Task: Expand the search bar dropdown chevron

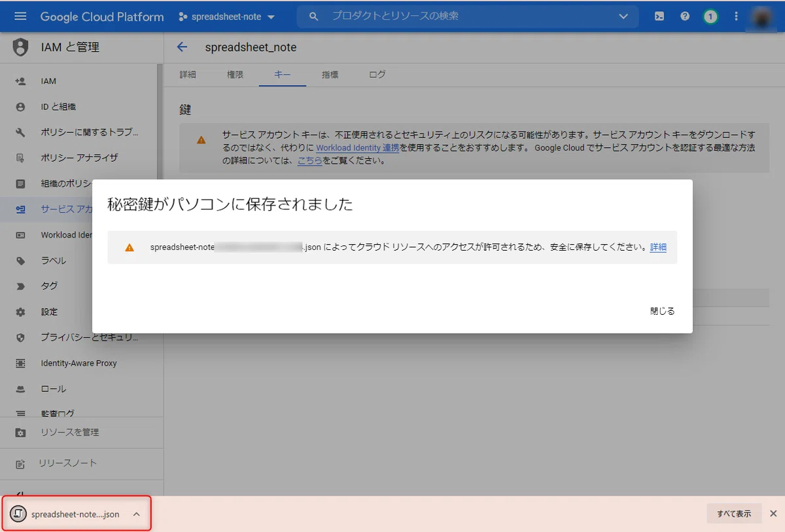Action: click(623, 16)
